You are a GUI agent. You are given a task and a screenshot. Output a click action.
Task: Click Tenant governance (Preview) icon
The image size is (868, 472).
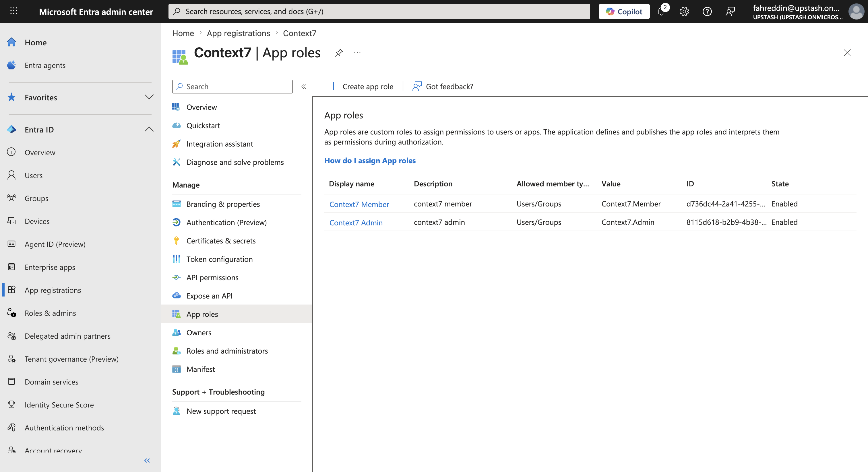11,358
